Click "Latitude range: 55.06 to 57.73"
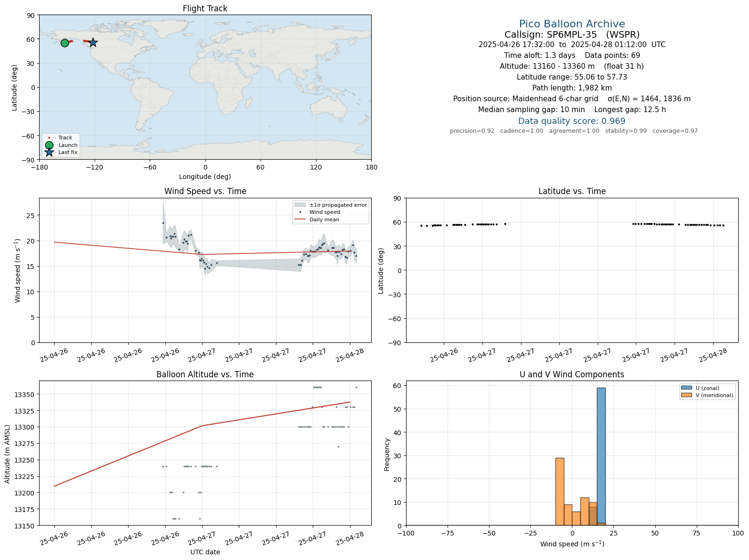This screenshot has height=560, width=749. [572, 77]
